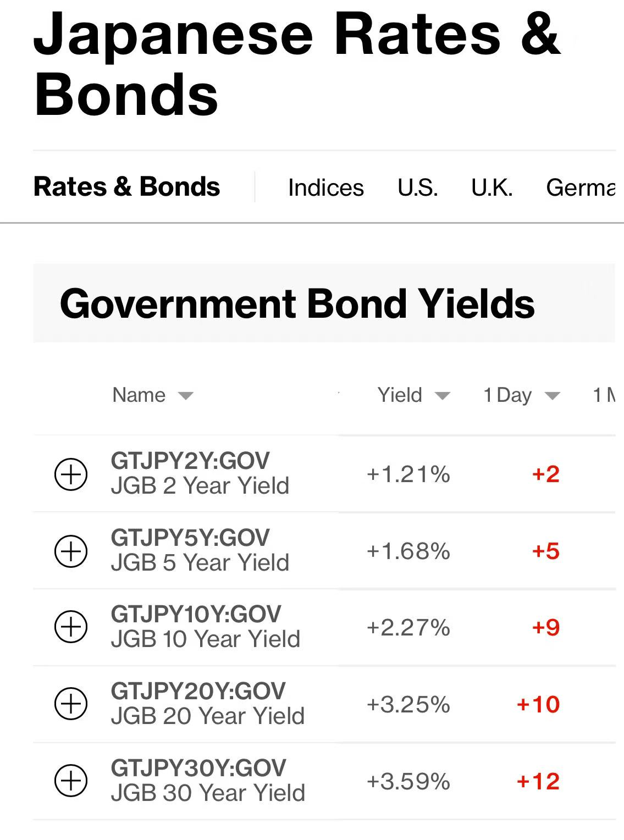
Task: Open the GTJPY10Y:GOV ticker link
Action: pyautogui.click(x=196, y=615)
